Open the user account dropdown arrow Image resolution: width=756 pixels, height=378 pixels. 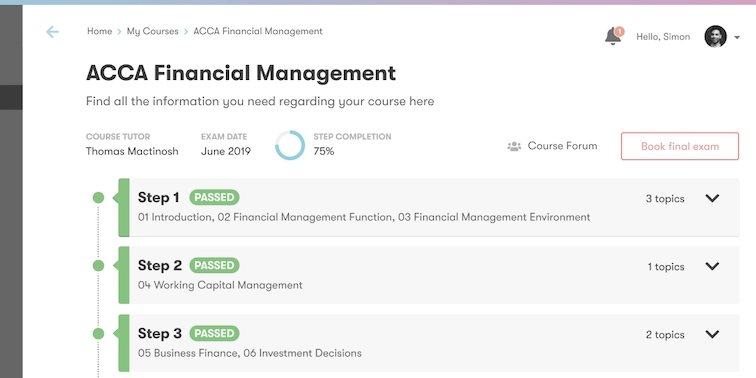coord(737,37)
